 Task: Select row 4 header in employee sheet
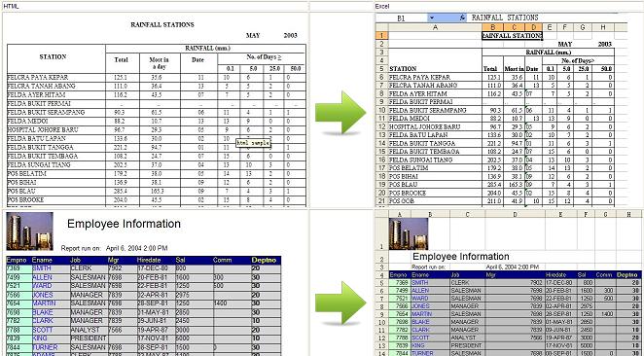click(381, 274)
